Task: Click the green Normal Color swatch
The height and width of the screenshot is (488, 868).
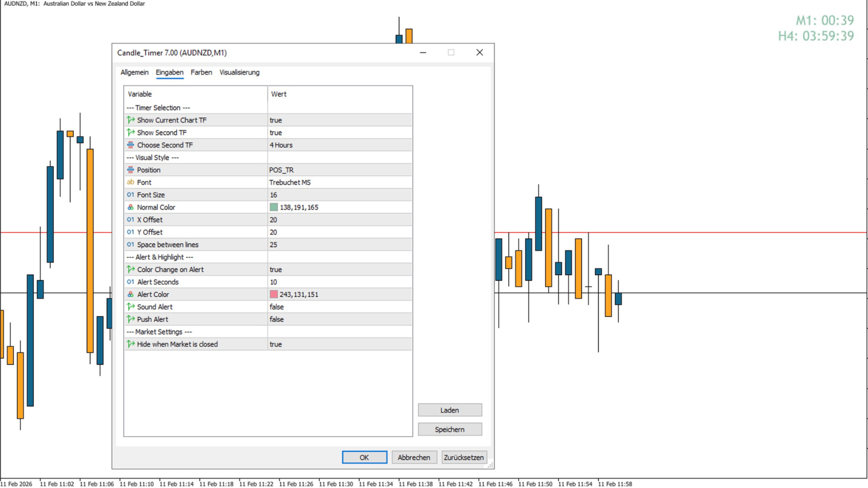Action: click(274, 207)
